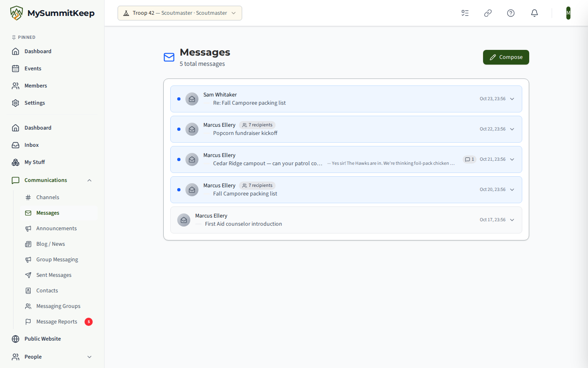Click the Compose button
The image size is (588, 368).
pos(506,57)
